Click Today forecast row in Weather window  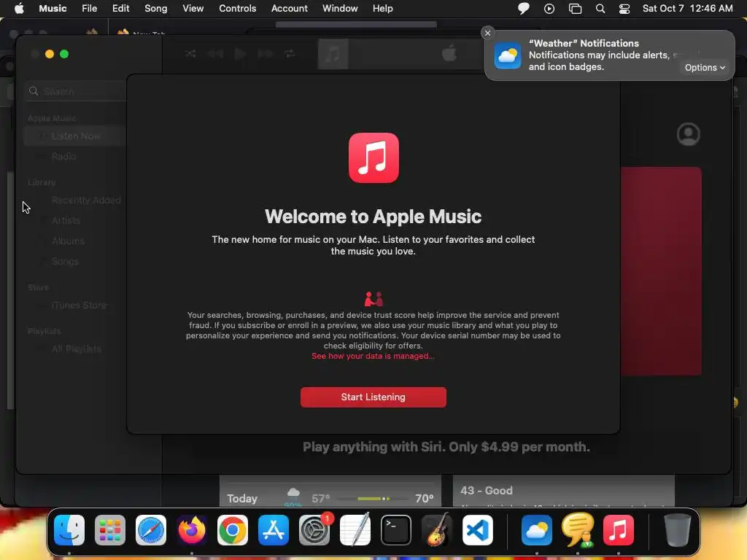[x=330, y=499]
